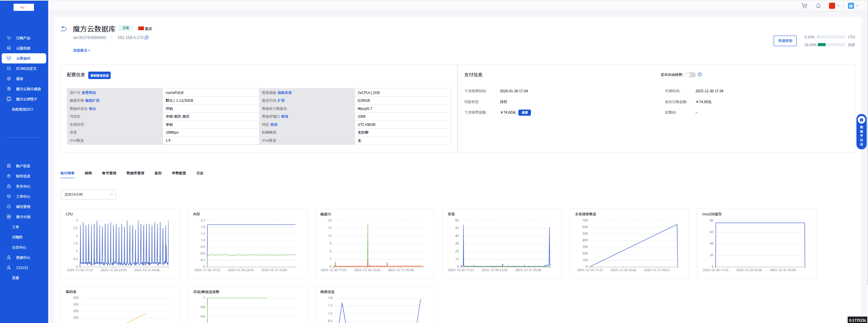Click the 重启 database restart link
This screenshot has height=323, width=868.
click(x=92, y=109)
